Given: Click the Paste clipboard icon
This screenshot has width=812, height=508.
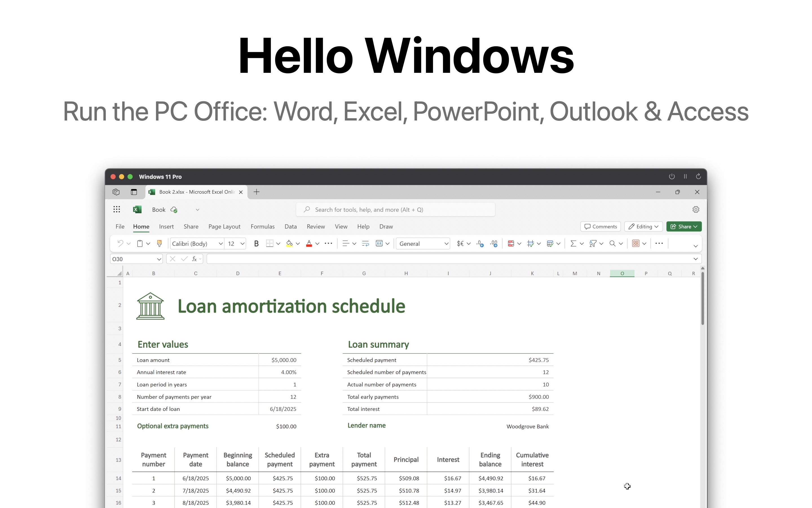Looking at the screenshot, I should pos(140,244).
